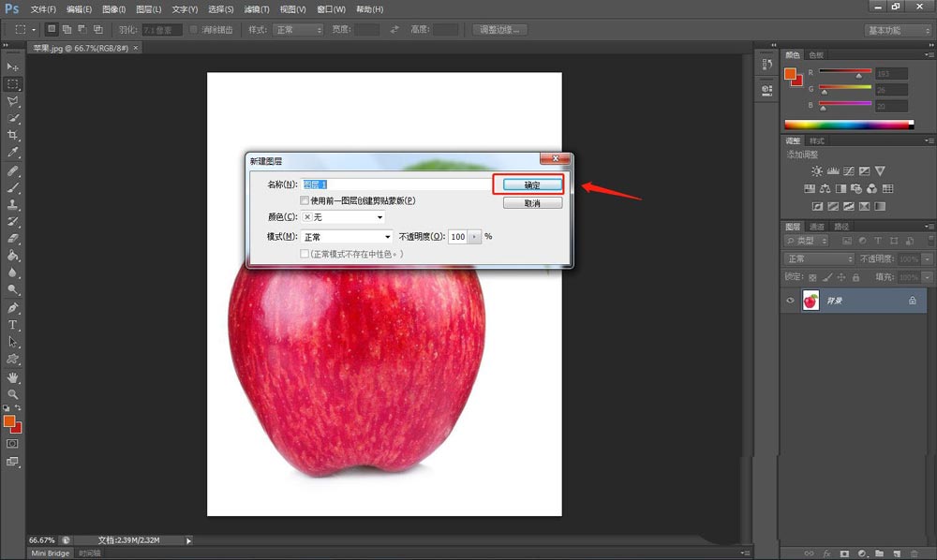Select the Move tool
Viewport: 937px width, 560px height.
[12, 66]
